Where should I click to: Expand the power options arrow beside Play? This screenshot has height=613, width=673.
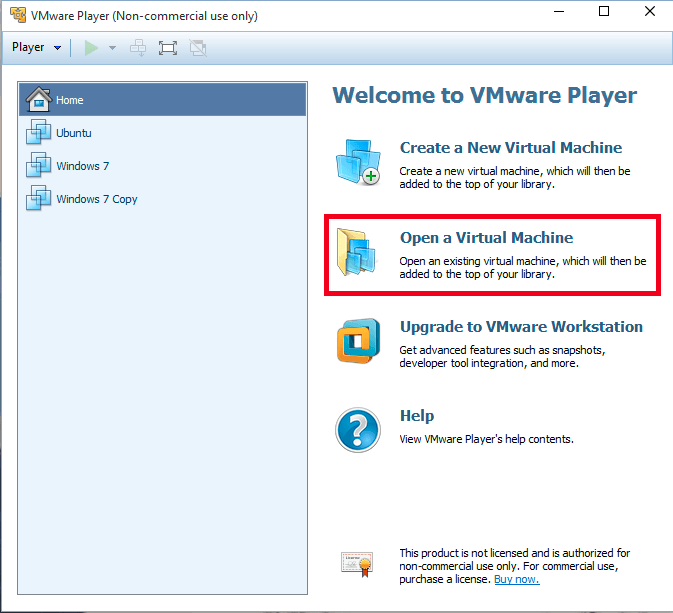click(x=112, y=48)
